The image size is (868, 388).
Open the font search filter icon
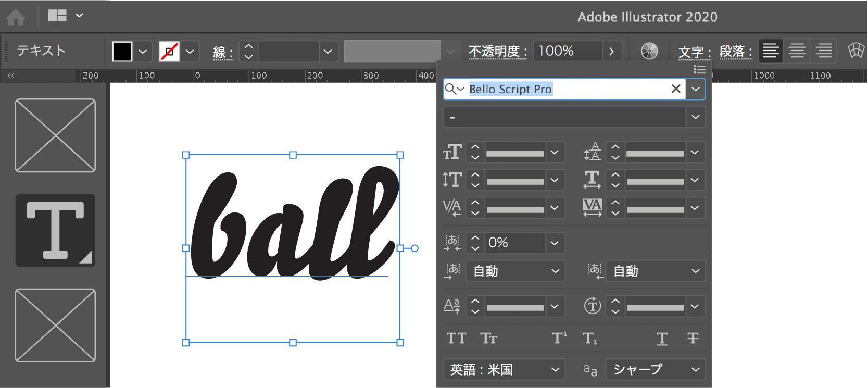[x=454, y=89]
